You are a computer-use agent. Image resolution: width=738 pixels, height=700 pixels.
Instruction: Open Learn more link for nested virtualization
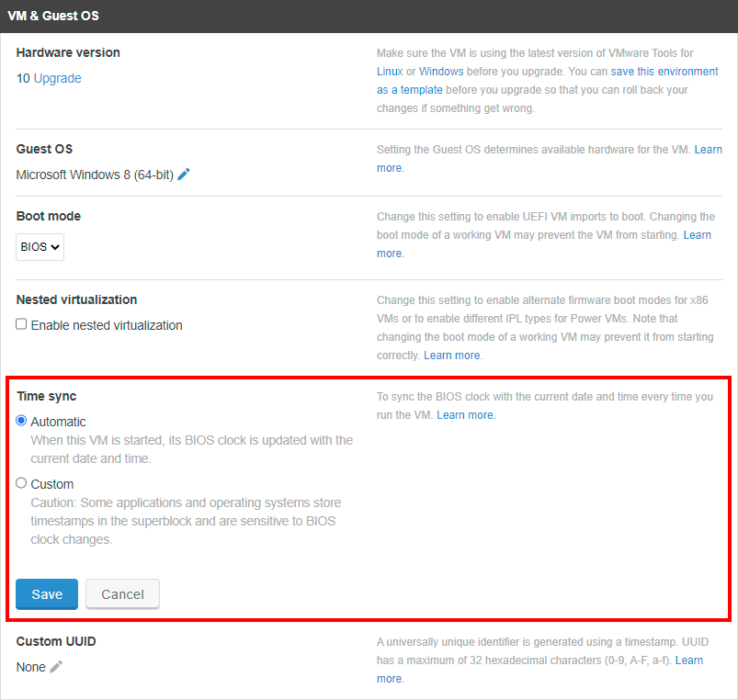pyautogui.click(x=453, y=356)
